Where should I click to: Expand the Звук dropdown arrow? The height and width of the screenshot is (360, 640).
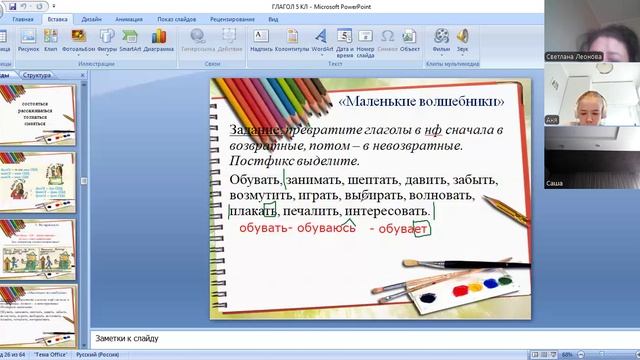click(x=462, y=55)
